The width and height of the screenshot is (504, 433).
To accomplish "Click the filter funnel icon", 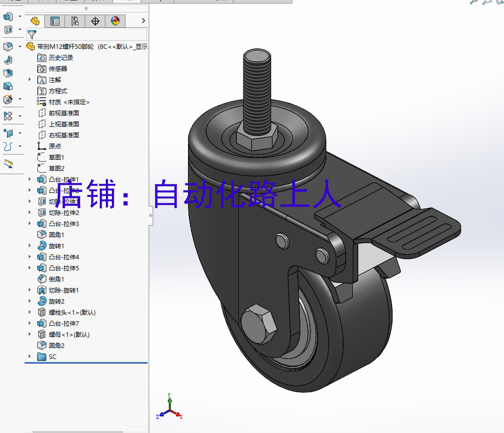I will point(32,34).
